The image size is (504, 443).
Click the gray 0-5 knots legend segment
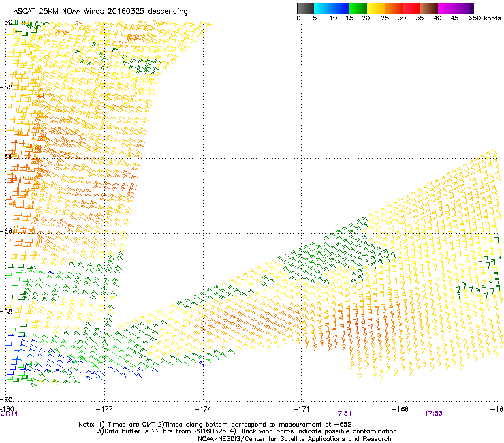point(305,8)
